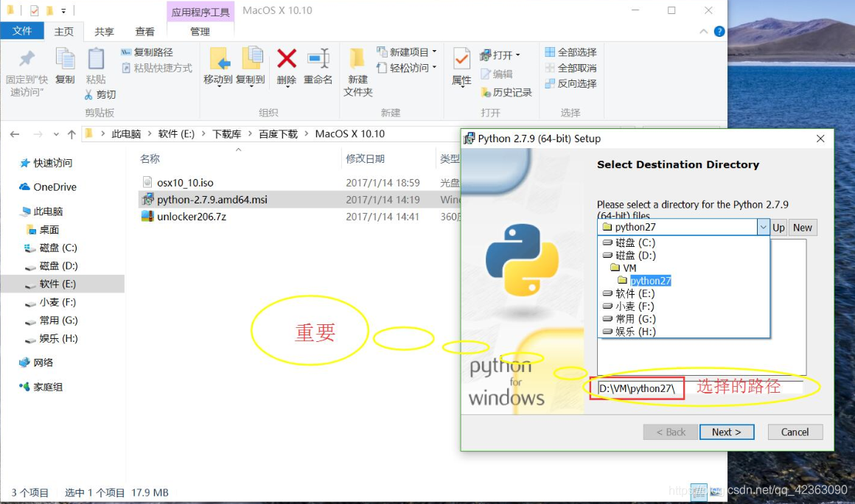Screen dimensions: 855x504
Task: Click the Up button in setup
Action: coord(778,228)
